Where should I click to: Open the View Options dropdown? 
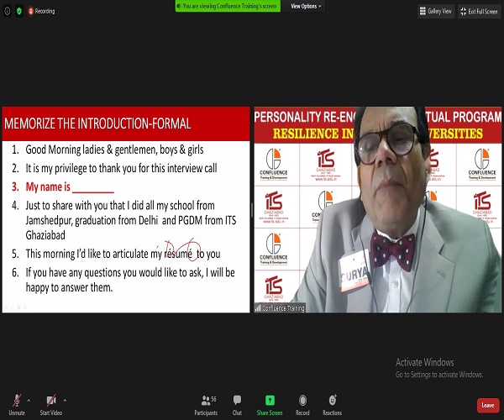coord(306,6)
